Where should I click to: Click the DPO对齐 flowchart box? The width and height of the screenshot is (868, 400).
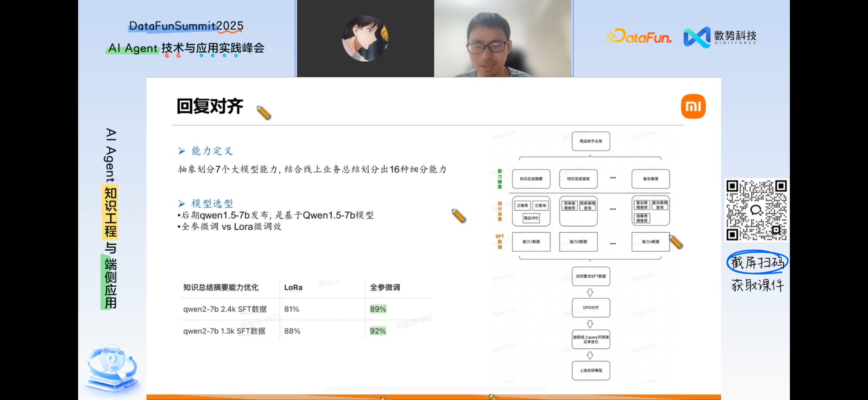(x=591, y=308)
